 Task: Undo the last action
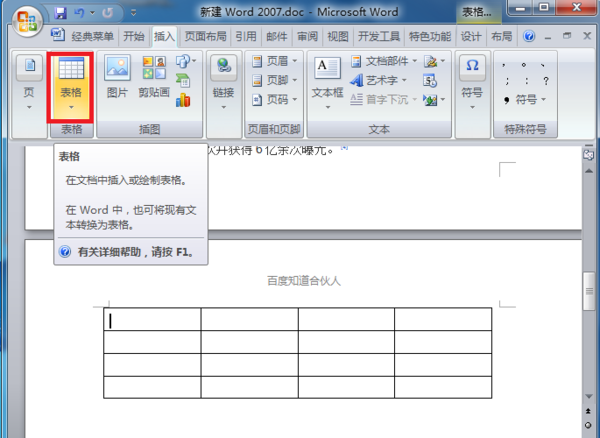coord(79,13)
